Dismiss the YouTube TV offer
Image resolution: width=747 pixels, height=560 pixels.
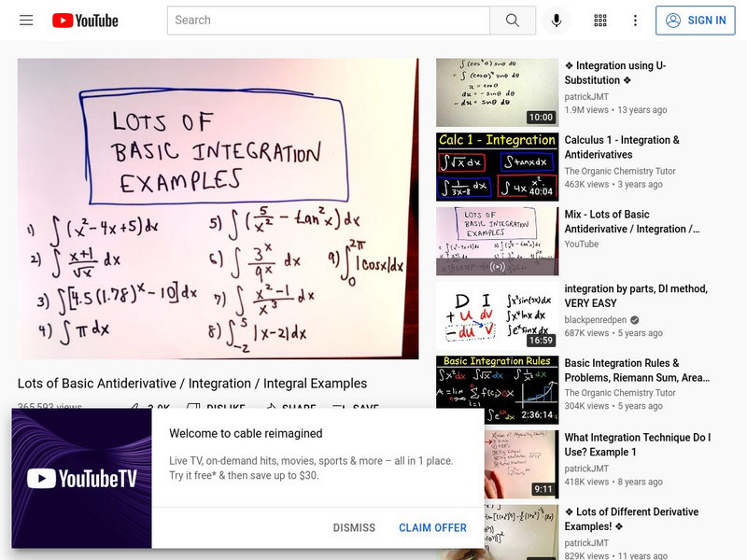click(354, 527)
